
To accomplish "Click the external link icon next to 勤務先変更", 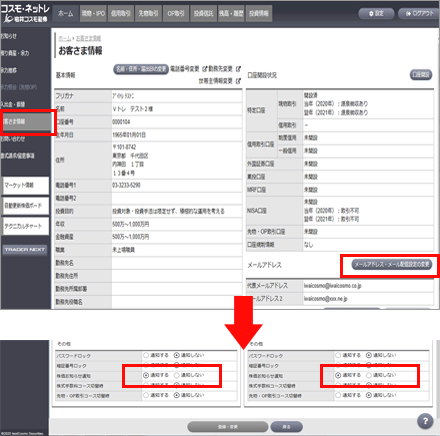I will pos(238,69).
